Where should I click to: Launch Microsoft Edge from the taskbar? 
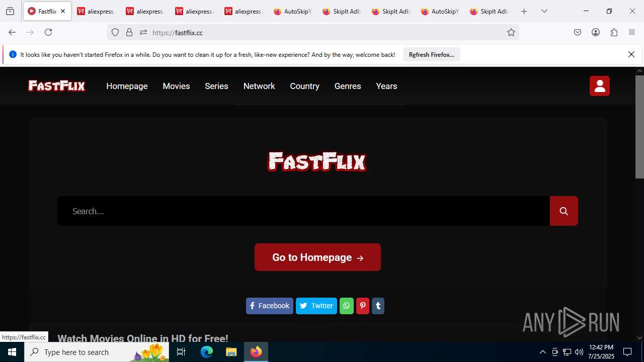(x=207, y=352)
